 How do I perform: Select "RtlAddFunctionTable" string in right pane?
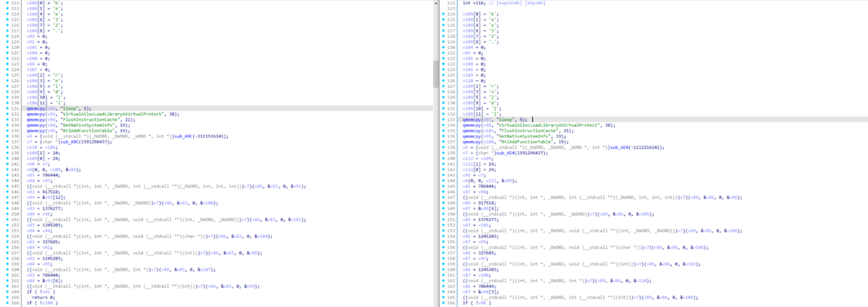point(524,142)
